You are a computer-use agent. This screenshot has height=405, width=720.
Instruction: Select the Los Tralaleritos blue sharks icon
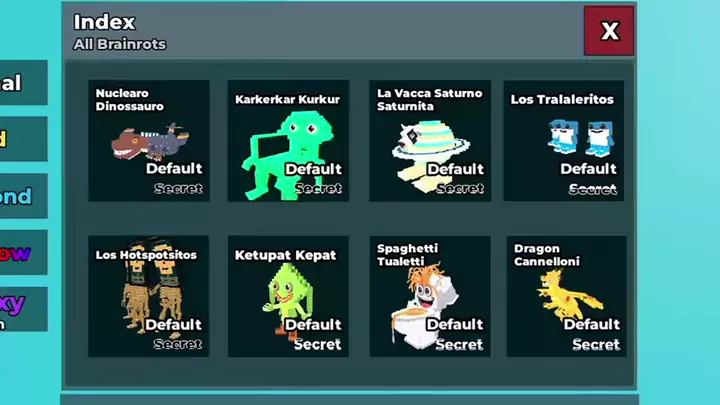(581, 138)
